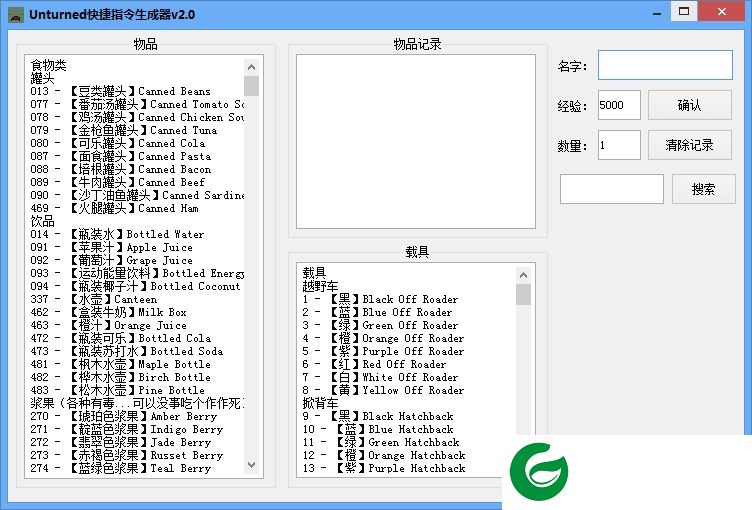Screen dimensions: 752x510
Task: Select item 090 Canned Sardines
Action: (x=137, y=195)
